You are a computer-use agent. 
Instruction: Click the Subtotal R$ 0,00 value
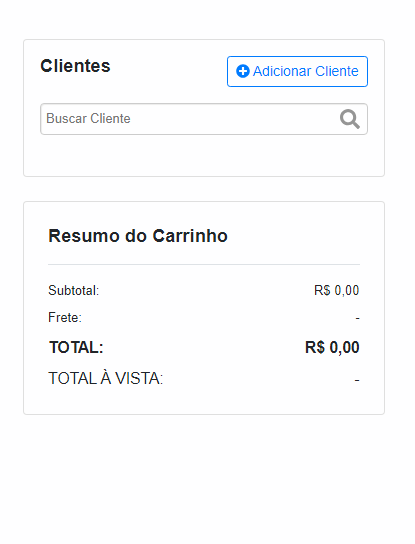pos(337,290)
